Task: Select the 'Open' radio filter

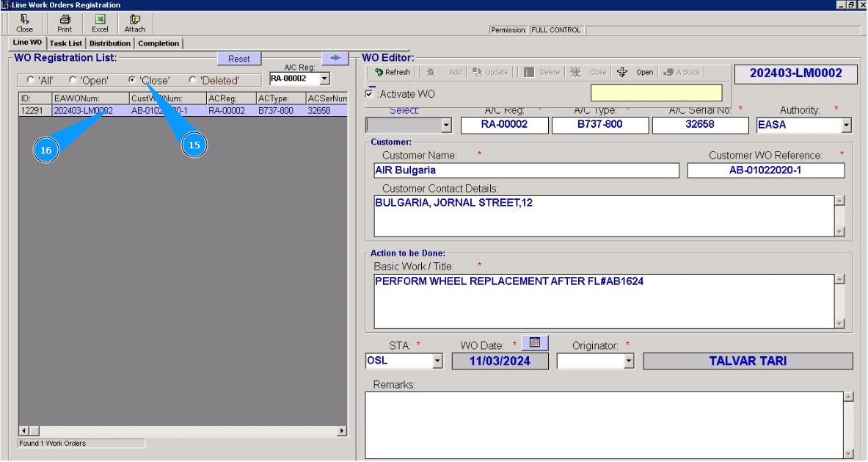Action: pyautogui.click(x=73, y=80)
